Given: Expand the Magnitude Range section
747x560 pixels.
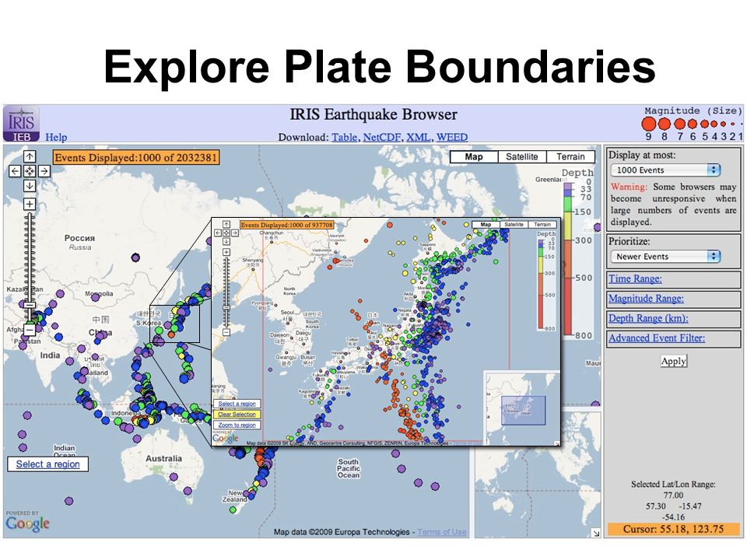Looking at the screenshot, I should 646,298.
